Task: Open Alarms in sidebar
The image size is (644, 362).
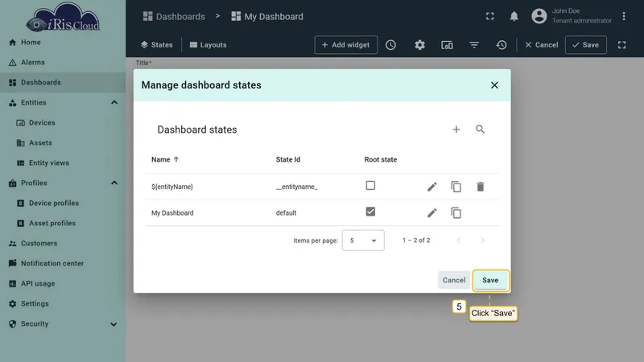Action: 63,63
